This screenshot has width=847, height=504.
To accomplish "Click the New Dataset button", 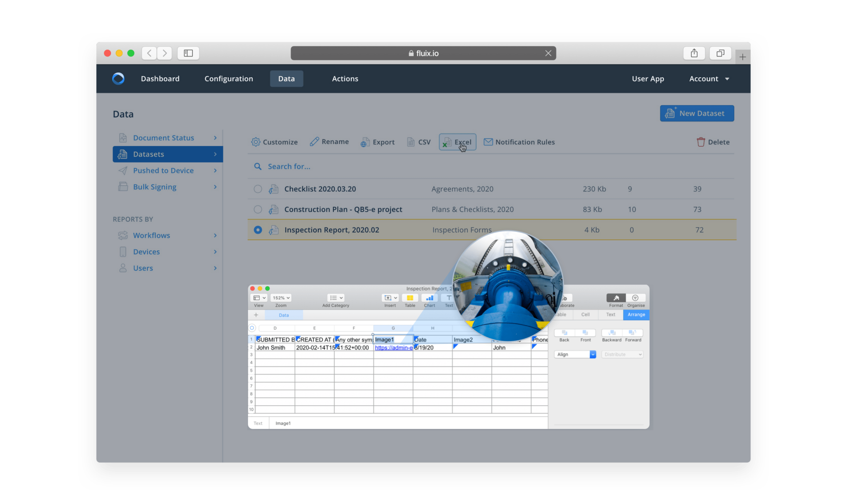I will (697, 113).
